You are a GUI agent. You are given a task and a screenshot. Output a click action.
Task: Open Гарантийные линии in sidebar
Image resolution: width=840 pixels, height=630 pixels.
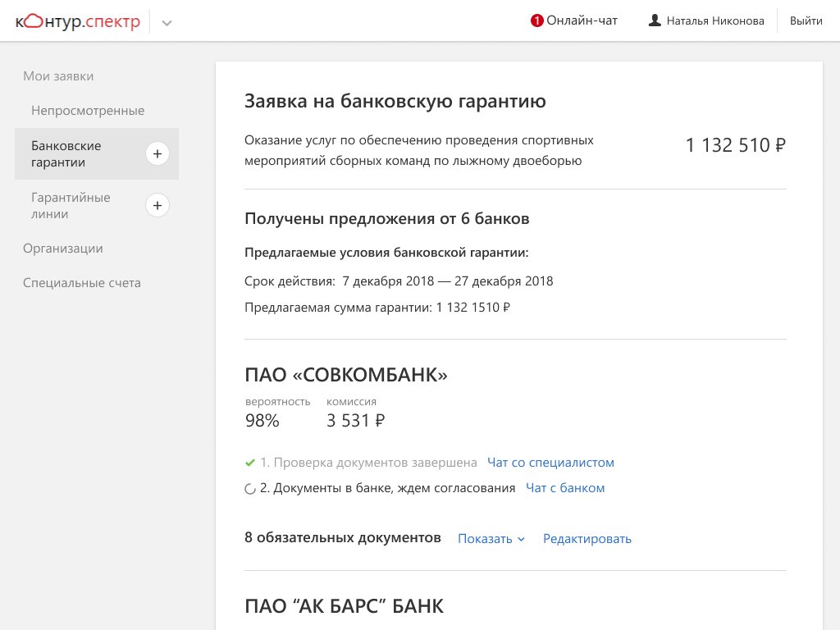71,206
